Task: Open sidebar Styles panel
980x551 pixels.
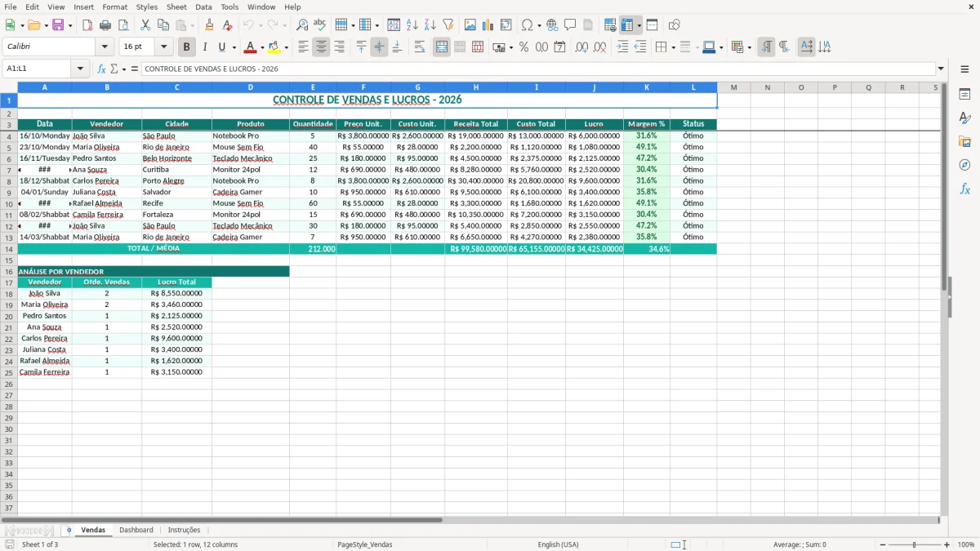Action: click(964, 118)
